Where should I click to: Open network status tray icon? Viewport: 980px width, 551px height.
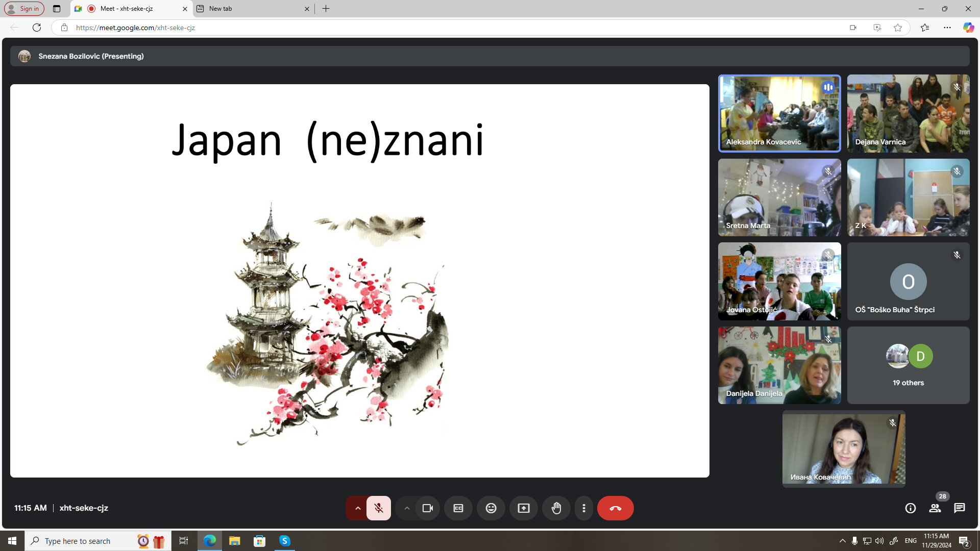(x=867, y=541)
